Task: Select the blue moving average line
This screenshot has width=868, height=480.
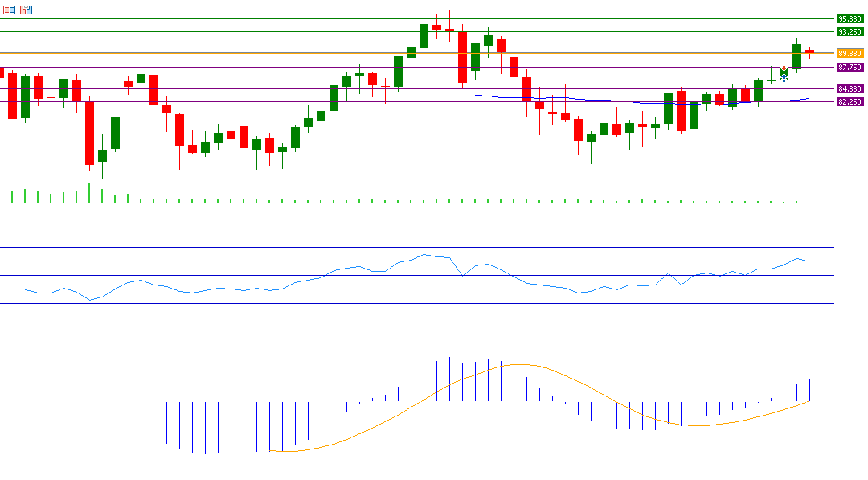Action: [x=563, y=98]
